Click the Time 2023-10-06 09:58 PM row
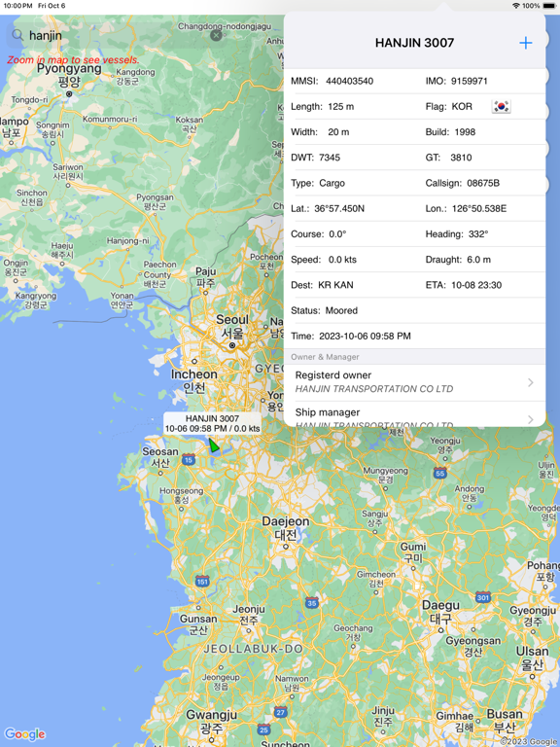 (x=414, y=336)
